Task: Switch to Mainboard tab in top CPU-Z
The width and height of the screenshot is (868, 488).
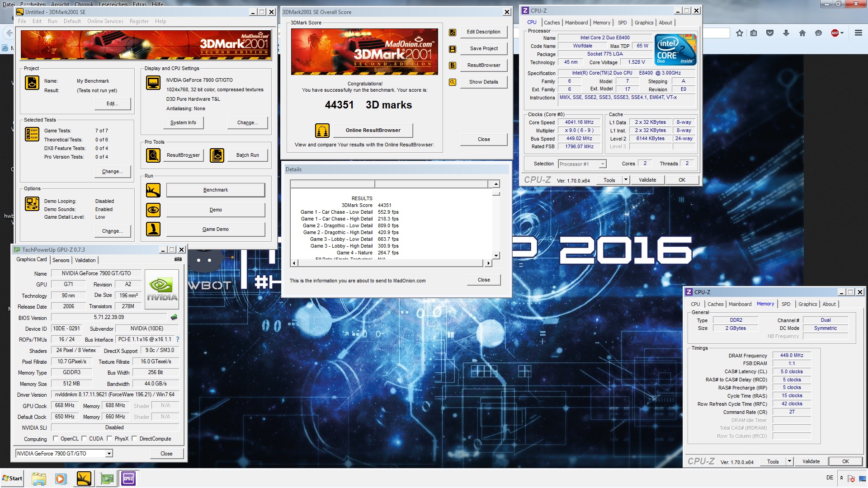Action: tap(576, 23)
